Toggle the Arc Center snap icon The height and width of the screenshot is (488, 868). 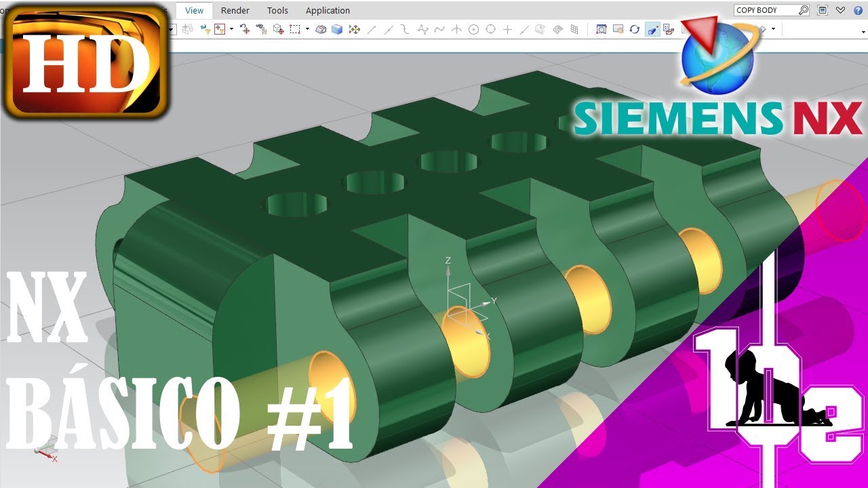point(473,29)
